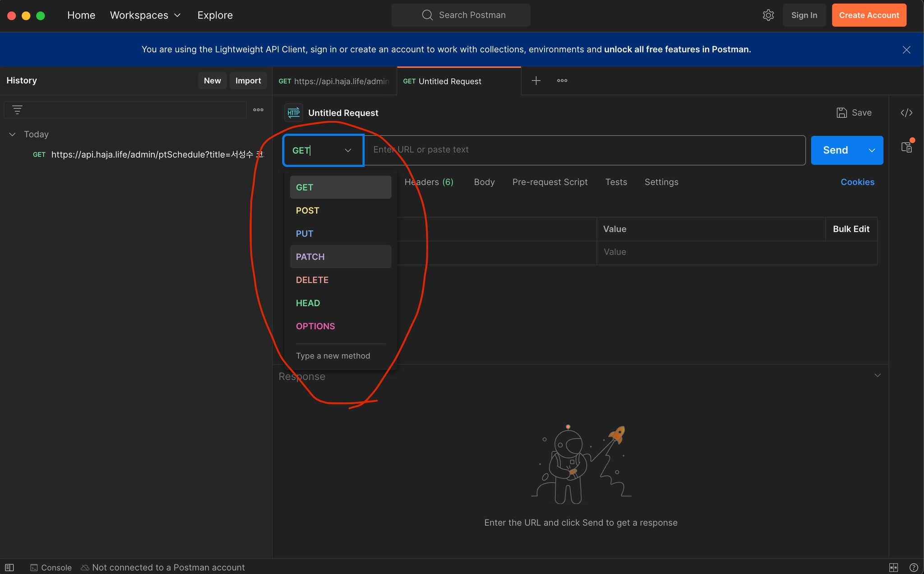This screenshot has width=924, height=574.
Task: Open help question mark icon
Action: click(x=914, y=567)
